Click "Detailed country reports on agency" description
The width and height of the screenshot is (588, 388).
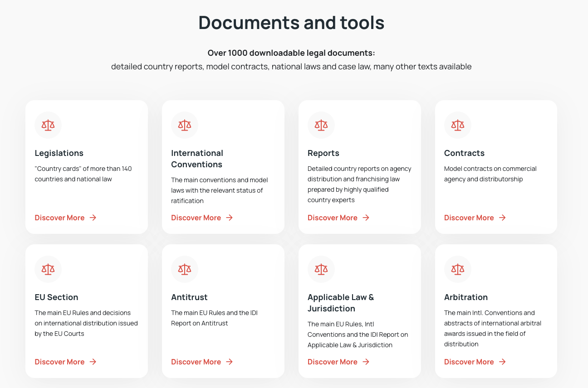[x=359, y=184]
